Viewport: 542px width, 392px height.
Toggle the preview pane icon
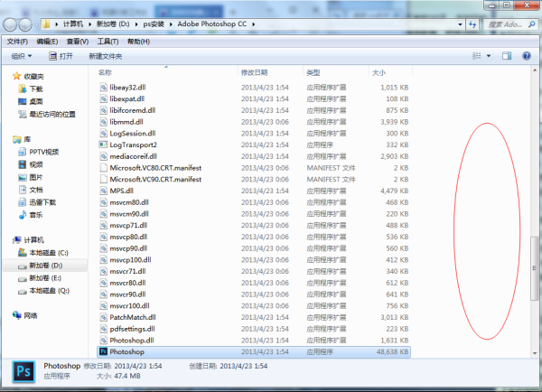point(507,56)
